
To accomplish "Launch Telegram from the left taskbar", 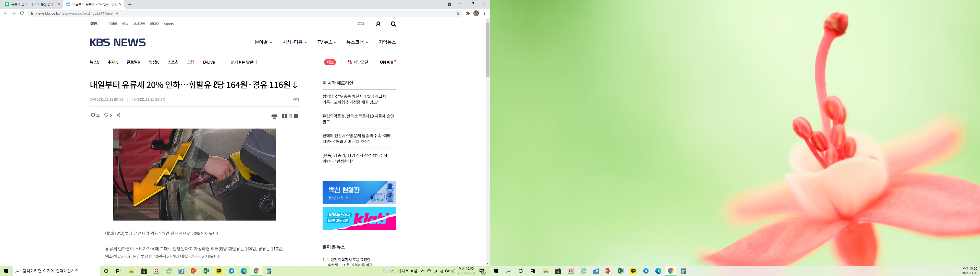I will coord(231,271).
